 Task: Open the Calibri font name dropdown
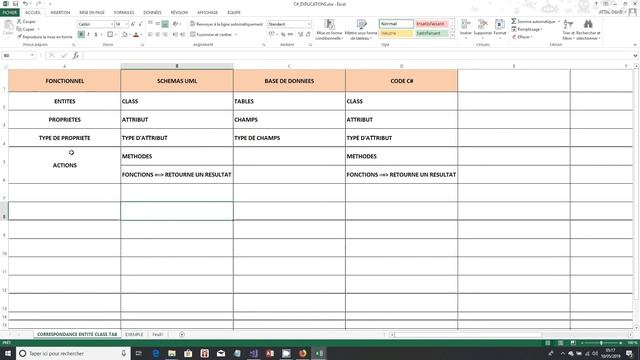coord(111,24)
